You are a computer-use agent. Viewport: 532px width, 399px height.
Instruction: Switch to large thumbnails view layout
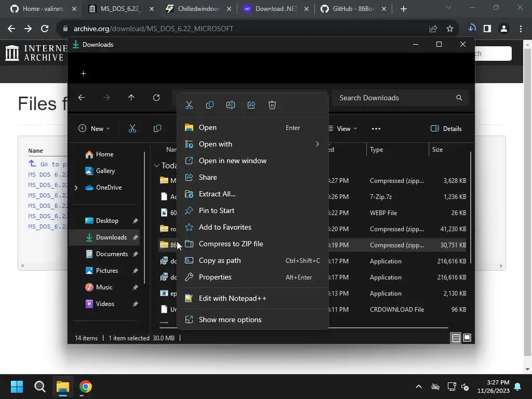click(467, 338)
